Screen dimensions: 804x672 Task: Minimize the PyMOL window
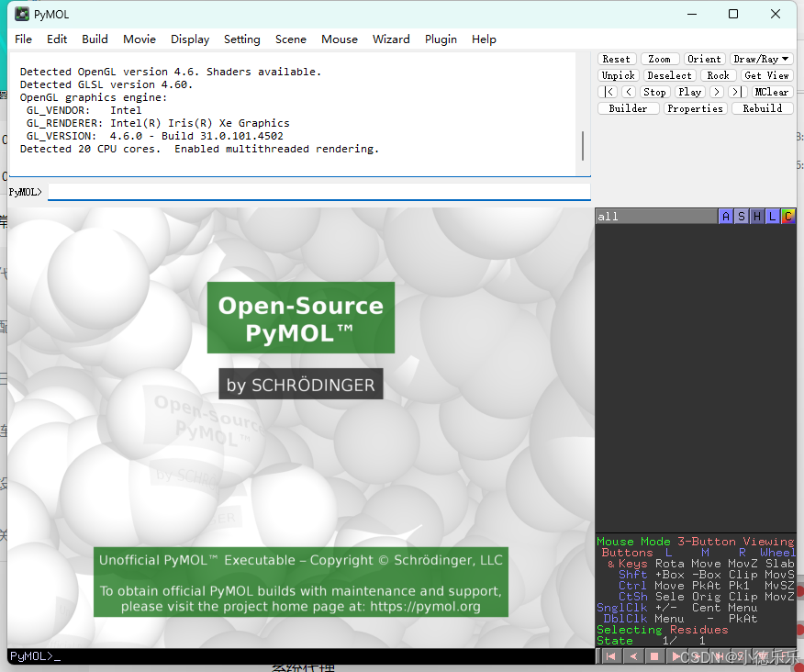pyautogui.click(x=692, y=14)
